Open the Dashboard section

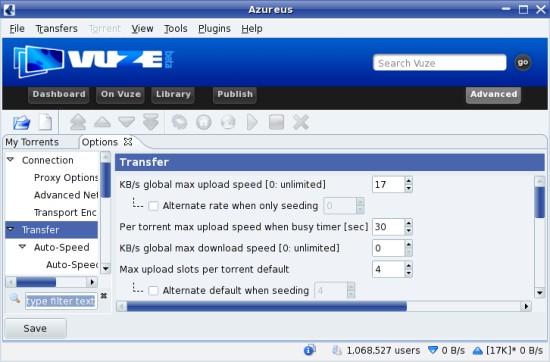(59, 94)
